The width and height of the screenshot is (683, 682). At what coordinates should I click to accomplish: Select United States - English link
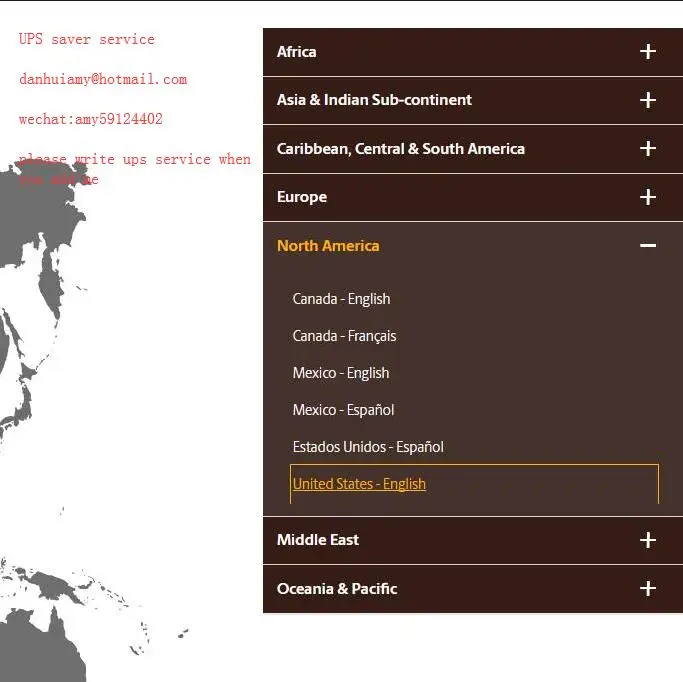(359, 484)
